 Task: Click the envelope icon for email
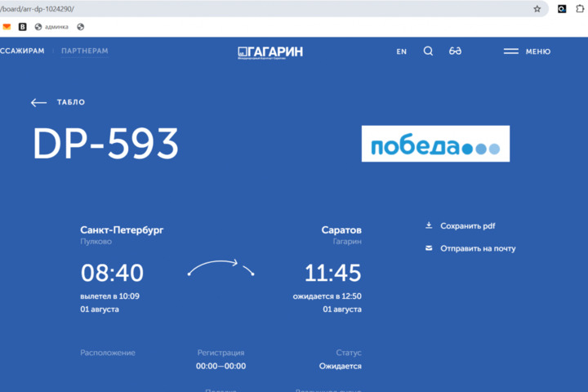[x=429, y=247]
